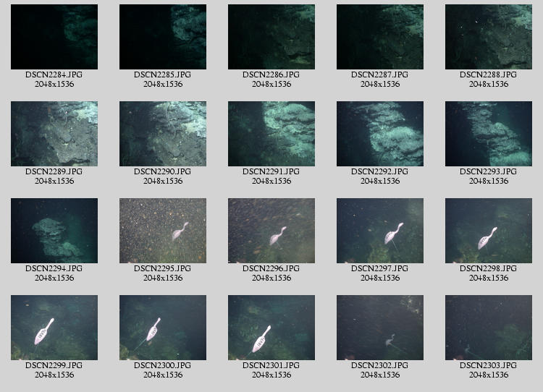
Task: Open the DSCN2294.JPG thumbnail
Action: [54, 231]
